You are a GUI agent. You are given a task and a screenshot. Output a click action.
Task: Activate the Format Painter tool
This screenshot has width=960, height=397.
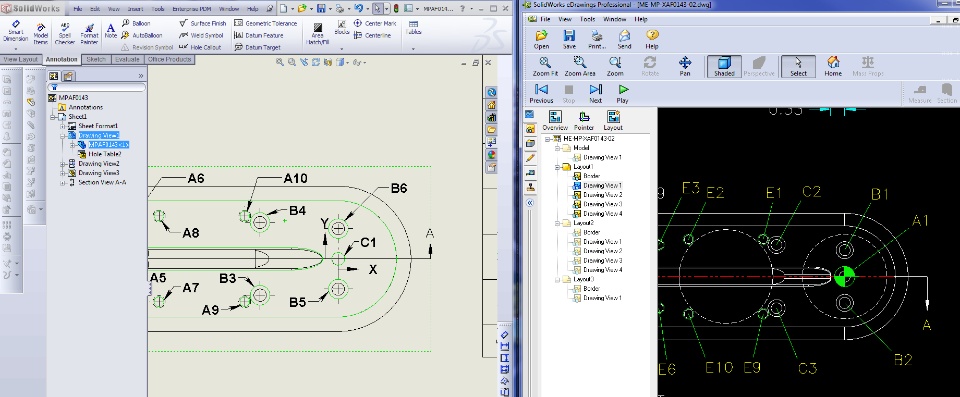tap(89, 34)
